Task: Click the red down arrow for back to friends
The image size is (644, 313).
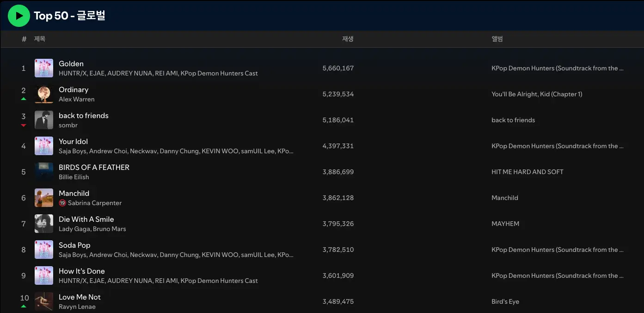Action: point(24,125)
